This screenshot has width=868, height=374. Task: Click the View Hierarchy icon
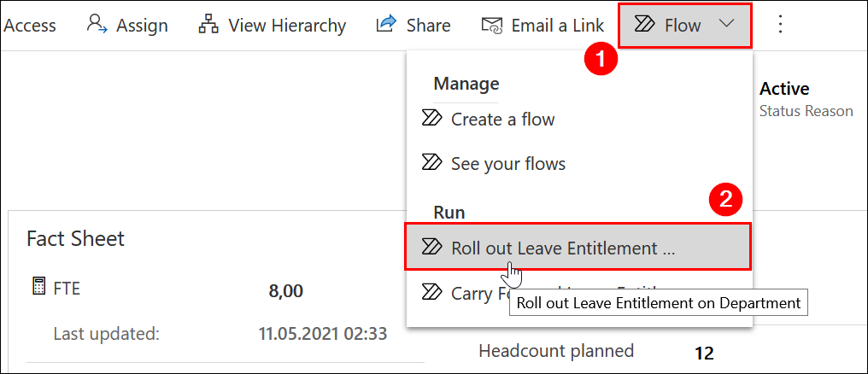click(x=208, y=26)
